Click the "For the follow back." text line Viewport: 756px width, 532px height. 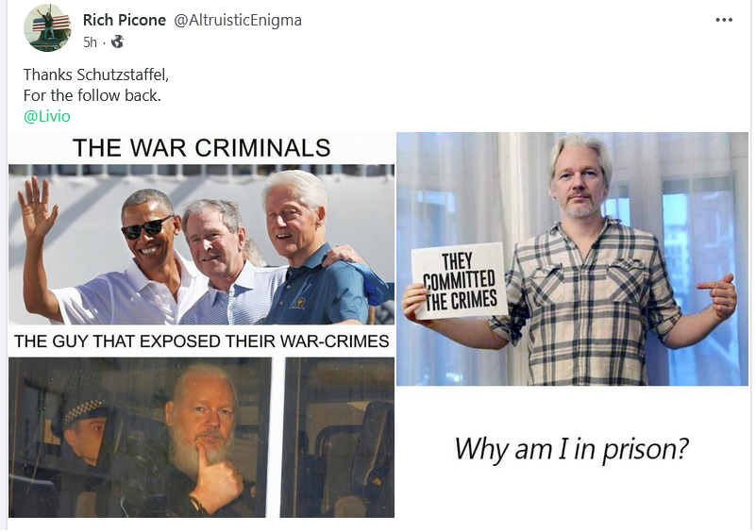pos(92,95)
